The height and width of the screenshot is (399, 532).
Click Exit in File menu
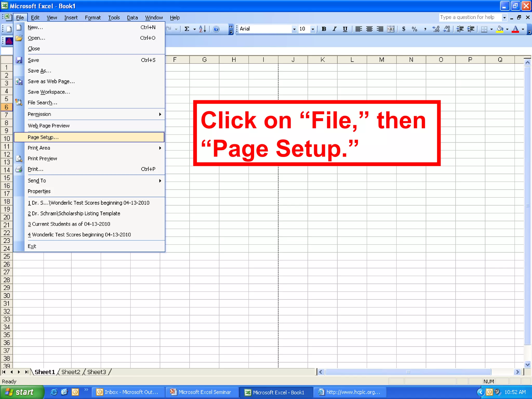[x=89, y=246]
